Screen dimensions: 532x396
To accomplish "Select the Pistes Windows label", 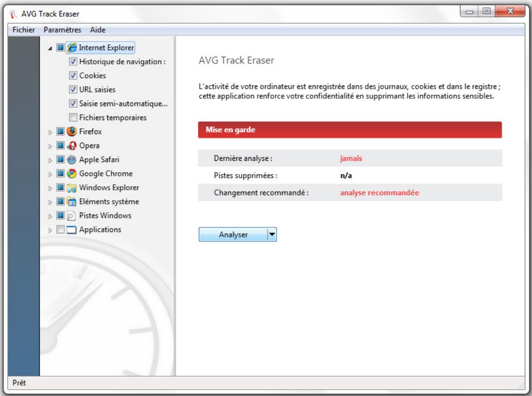I will 105,216.
